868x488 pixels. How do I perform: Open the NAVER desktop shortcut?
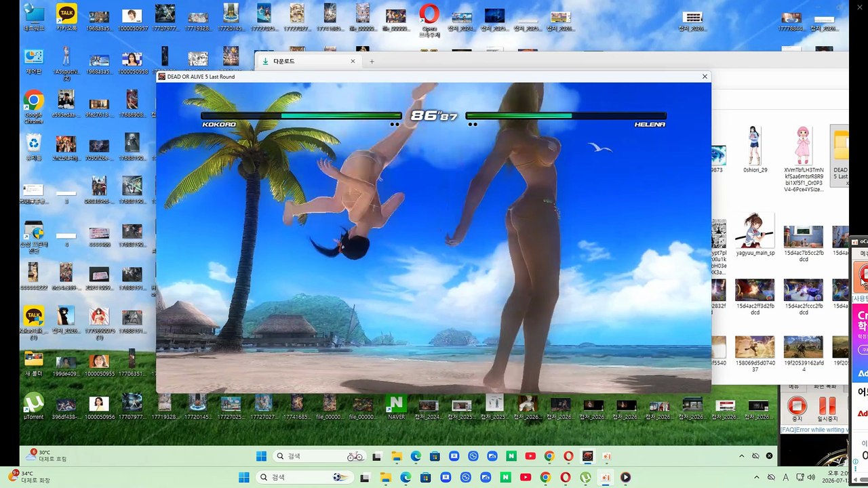[x=396, y=407]
